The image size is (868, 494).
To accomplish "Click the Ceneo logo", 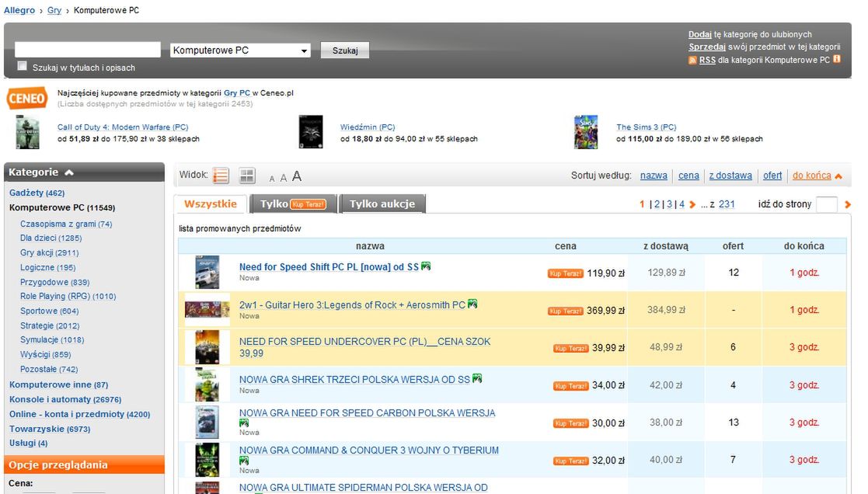I will 26,99.
